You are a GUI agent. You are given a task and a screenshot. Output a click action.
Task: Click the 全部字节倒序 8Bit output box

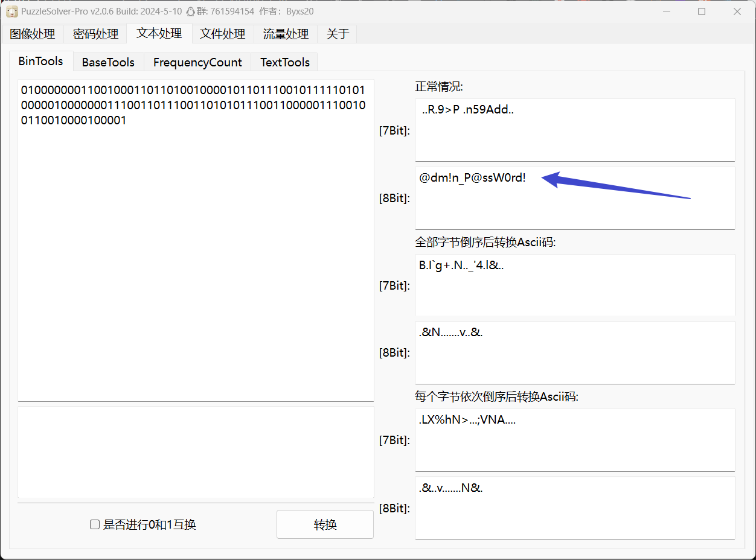[575, 352]
